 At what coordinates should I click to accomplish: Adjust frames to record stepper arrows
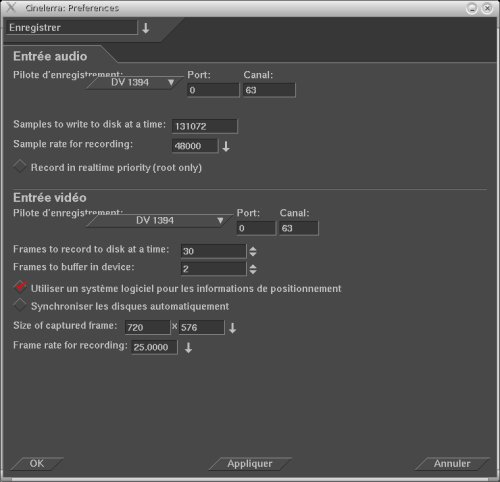point(253,251)
